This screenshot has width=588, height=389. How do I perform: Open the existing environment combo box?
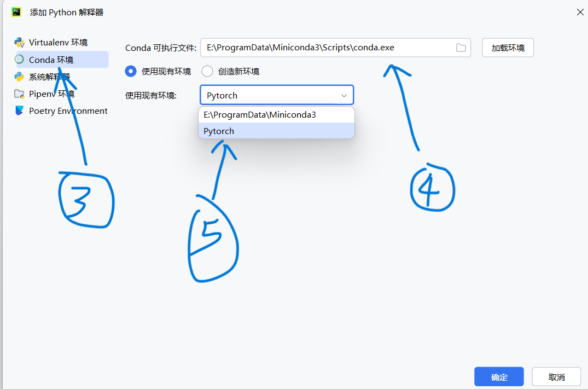tap(277, 95)
